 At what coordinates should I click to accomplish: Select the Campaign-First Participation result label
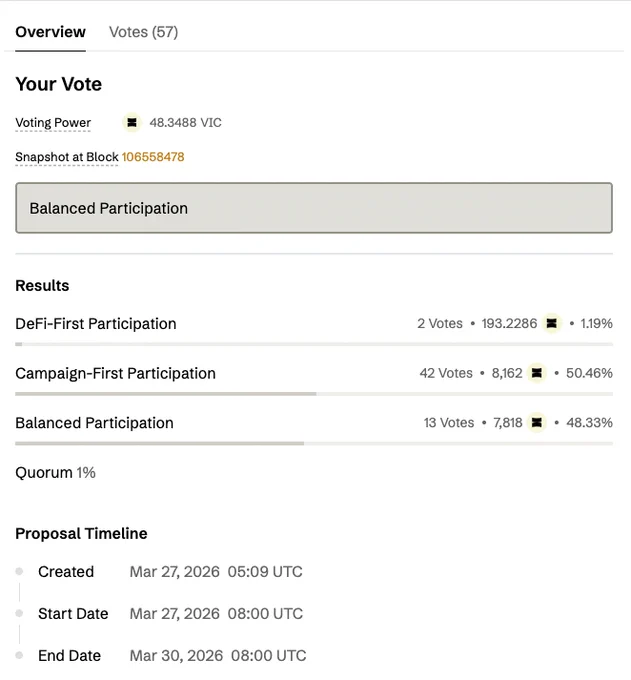pyautogui.click(x=115, y=373)
